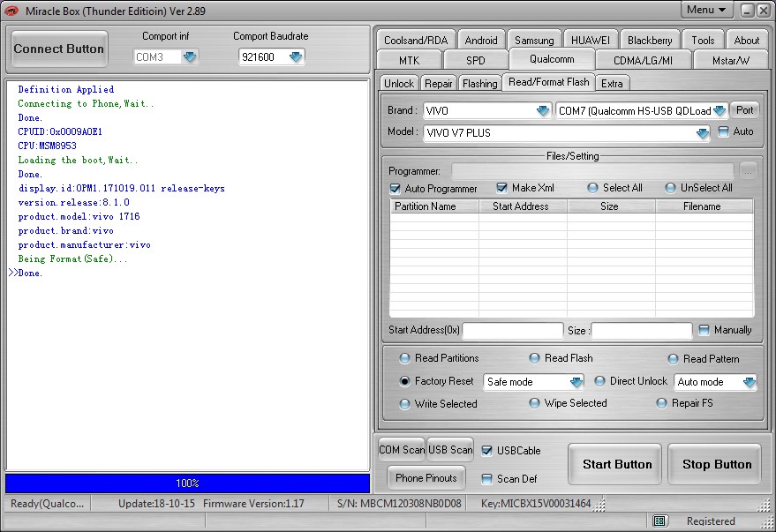The image size is (776, 532).
Task: Click the Size column header
Action: 611,206
